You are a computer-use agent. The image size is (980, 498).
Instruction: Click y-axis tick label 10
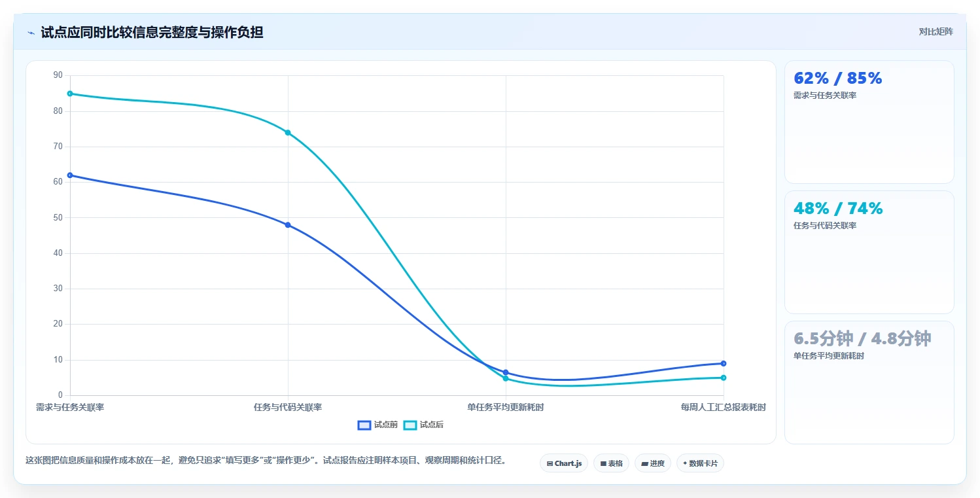[x=58, y=360]
